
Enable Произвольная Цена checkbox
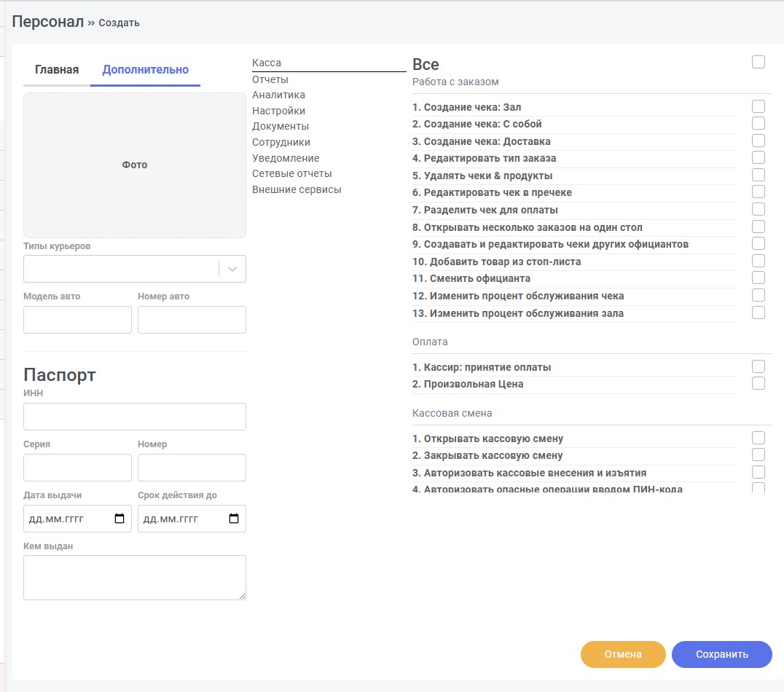(758, 383)
